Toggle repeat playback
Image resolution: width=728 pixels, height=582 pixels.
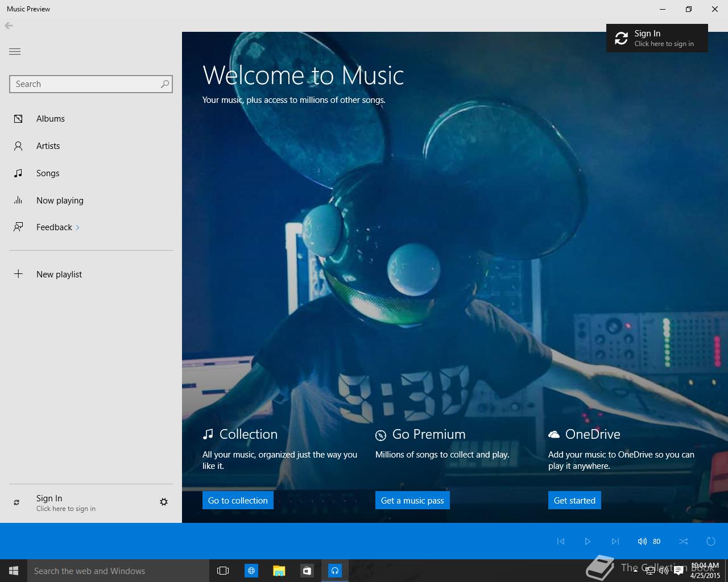710,541
